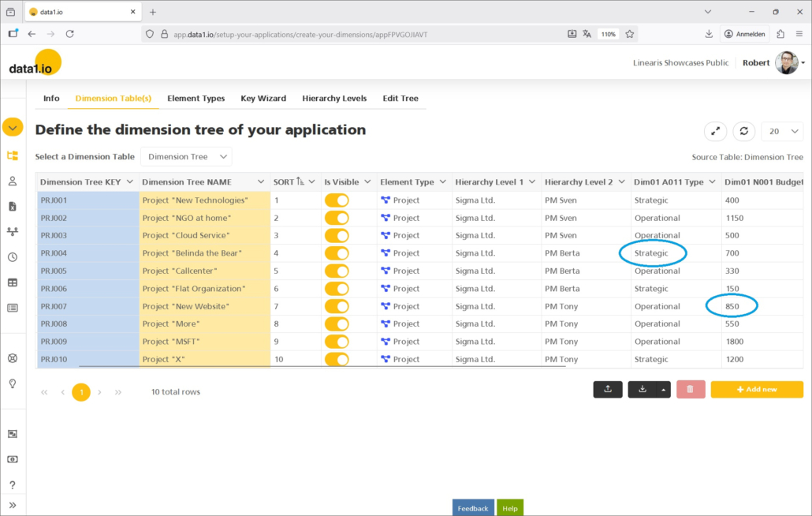Screen dimensions: 812x516
Task: Disable Is Visible toggle for PRJ005 Callcenter
Action: 337,271
